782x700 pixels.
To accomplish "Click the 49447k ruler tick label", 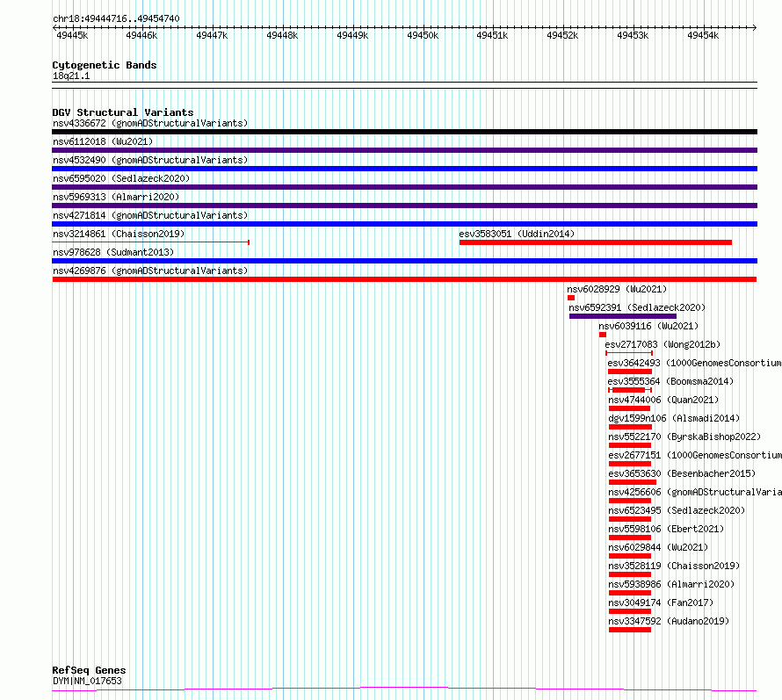I will [x=212, y=35].
